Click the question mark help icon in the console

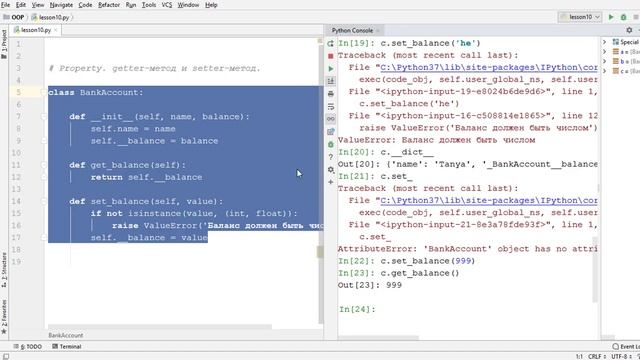[331, 157]
